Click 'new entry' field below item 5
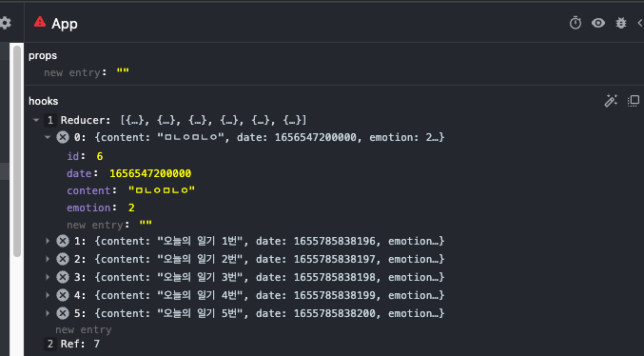 pos(84,329)
